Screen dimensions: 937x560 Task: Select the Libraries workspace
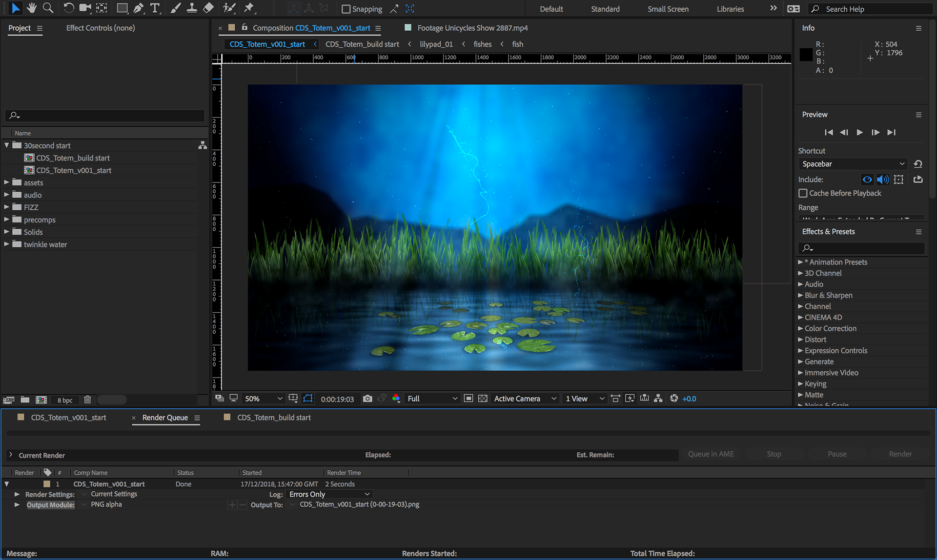coord(730,9)
